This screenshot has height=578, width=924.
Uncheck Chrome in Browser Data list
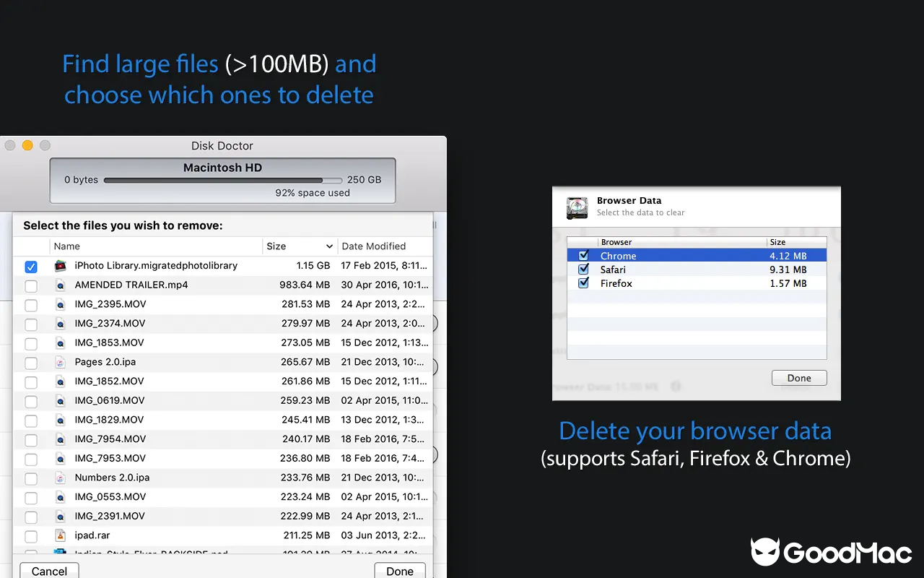pos(583,256)
